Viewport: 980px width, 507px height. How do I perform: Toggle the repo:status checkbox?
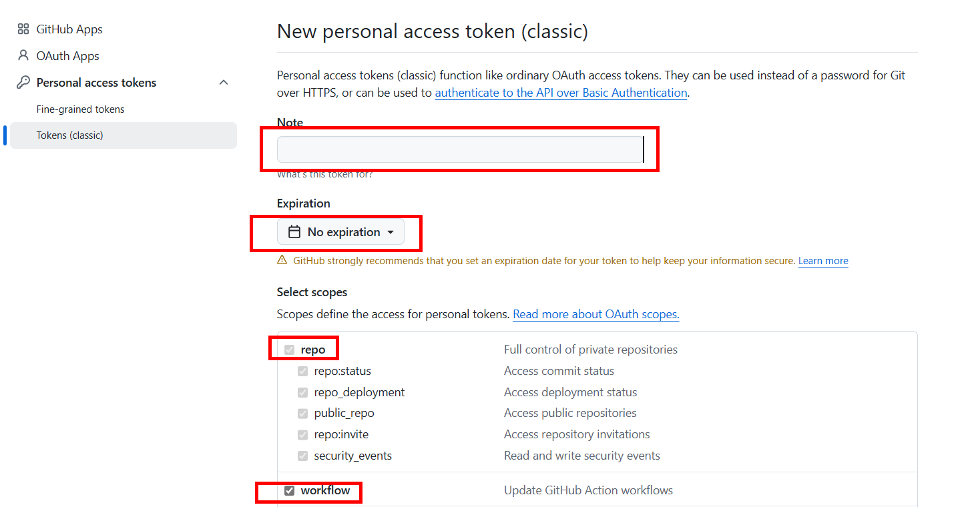pos(302,371)
